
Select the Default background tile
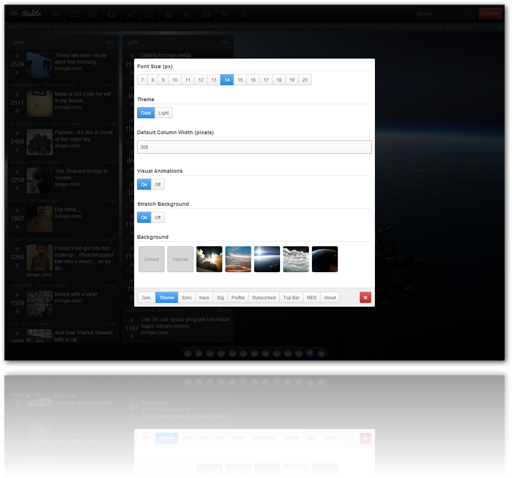coord(151,259)
